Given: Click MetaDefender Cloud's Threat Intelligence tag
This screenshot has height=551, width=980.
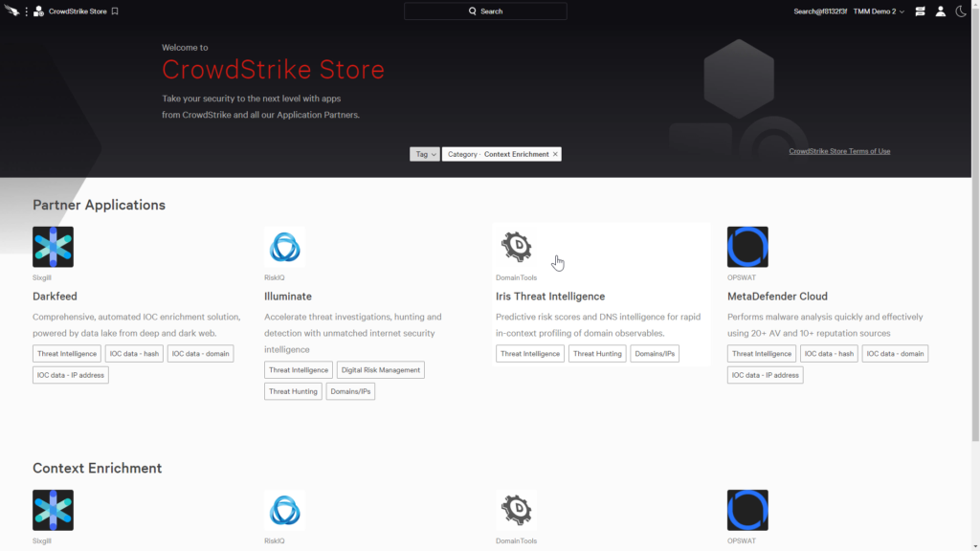Looking at the screenshot, I should click(762, 354).
